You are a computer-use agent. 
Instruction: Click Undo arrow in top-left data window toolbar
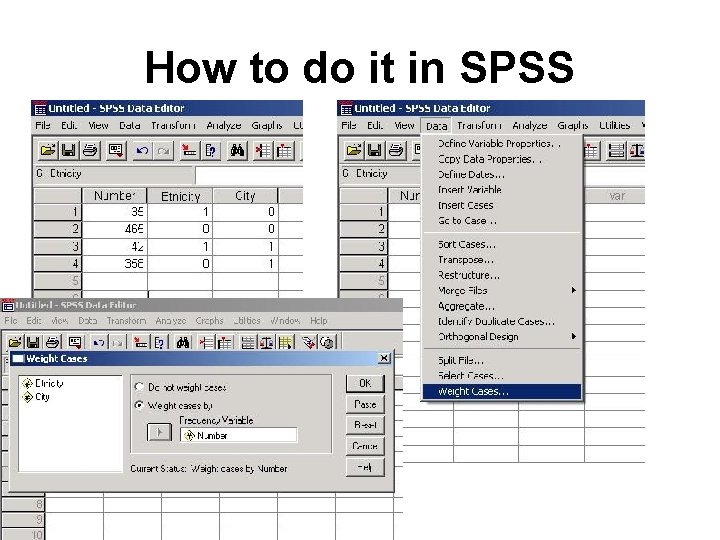pyautogui.click(x=142, y=151)
